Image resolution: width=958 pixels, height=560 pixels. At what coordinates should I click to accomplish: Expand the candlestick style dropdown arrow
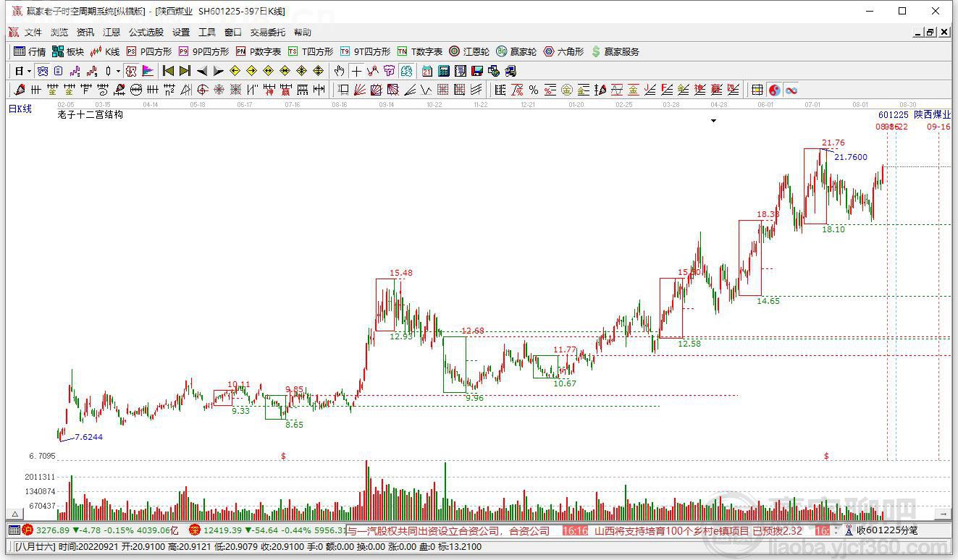(118, 71)
